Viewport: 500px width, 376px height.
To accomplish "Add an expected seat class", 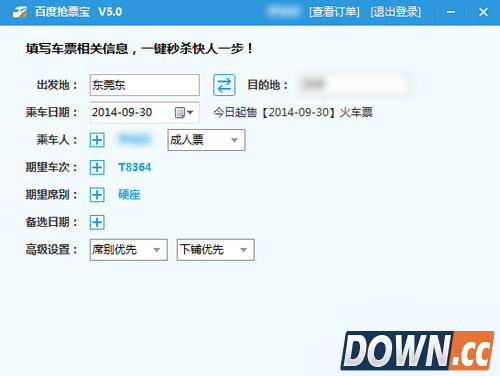I will click(97, 195).
